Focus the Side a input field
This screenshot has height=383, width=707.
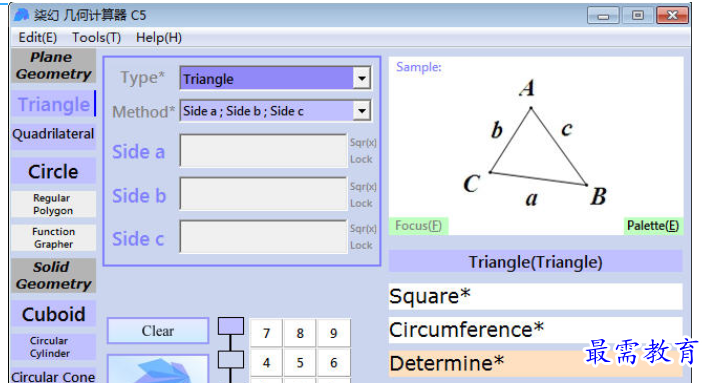[x=263, y=151]
